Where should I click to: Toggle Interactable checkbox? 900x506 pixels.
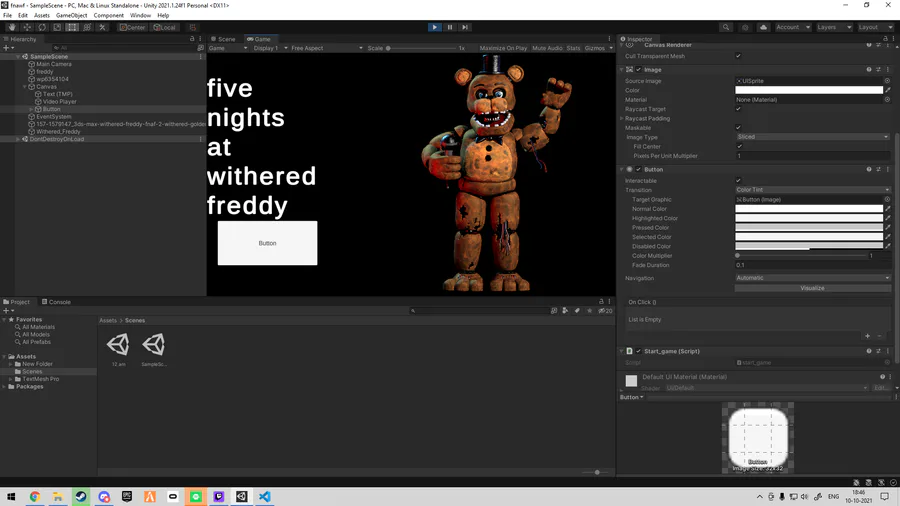738,181
